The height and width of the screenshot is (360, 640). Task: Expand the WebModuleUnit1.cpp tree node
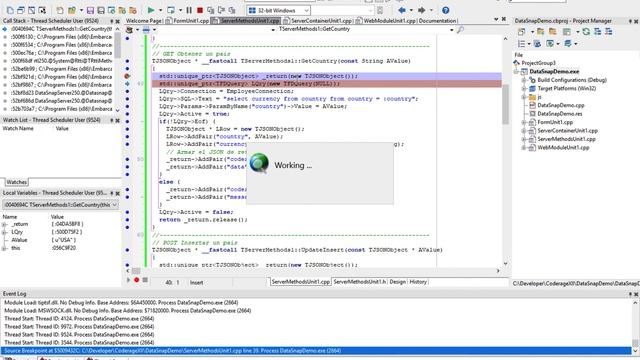tap(524, 147)
